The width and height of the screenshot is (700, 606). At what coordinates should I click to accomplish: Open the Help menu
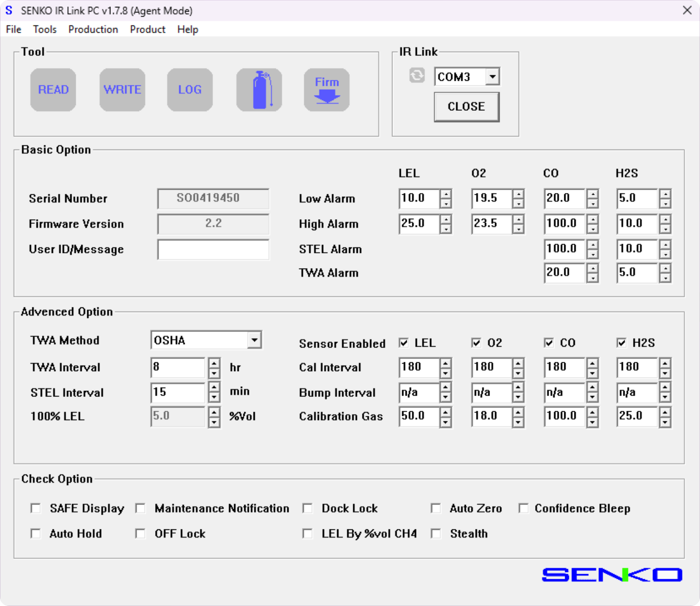187,30
